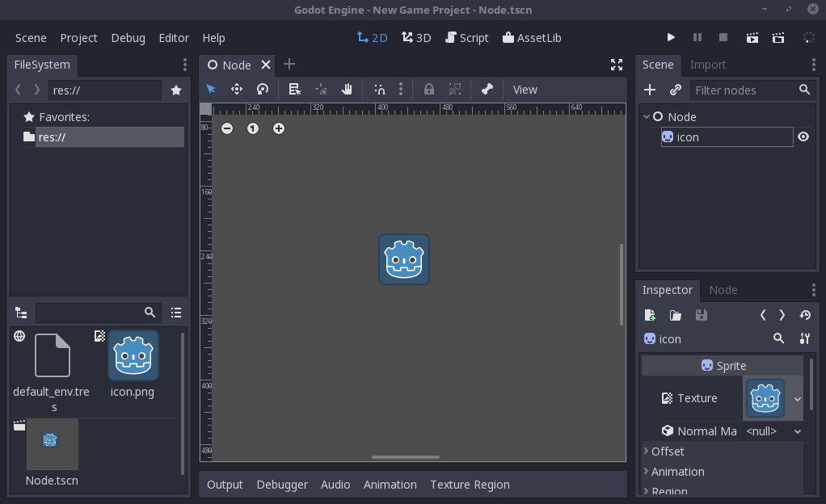Image resolution: width=826 pixels, height=504 pixels.
Task: Activate the Rotate mode tool
Action: (x=262, y=89)
